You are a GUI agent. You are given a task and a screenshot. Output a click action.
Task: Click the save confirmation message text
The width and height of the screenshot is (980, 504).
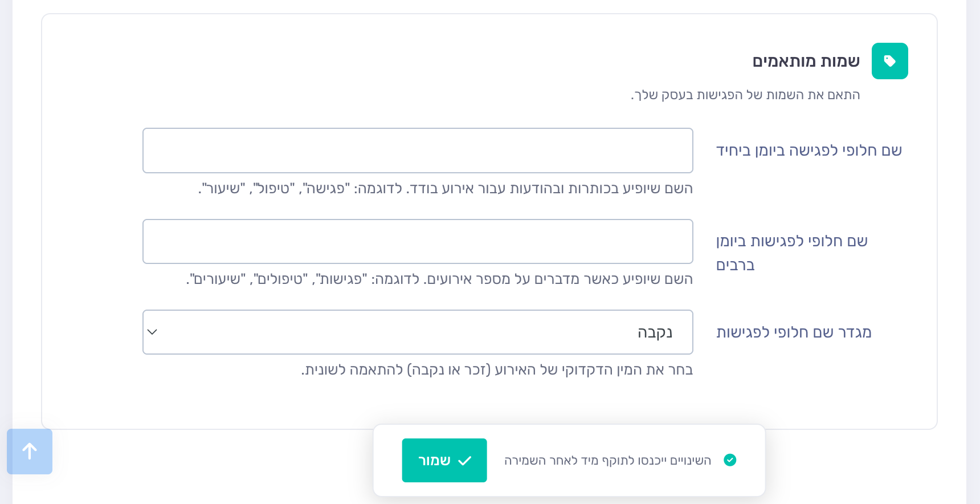tap(610, 460)
